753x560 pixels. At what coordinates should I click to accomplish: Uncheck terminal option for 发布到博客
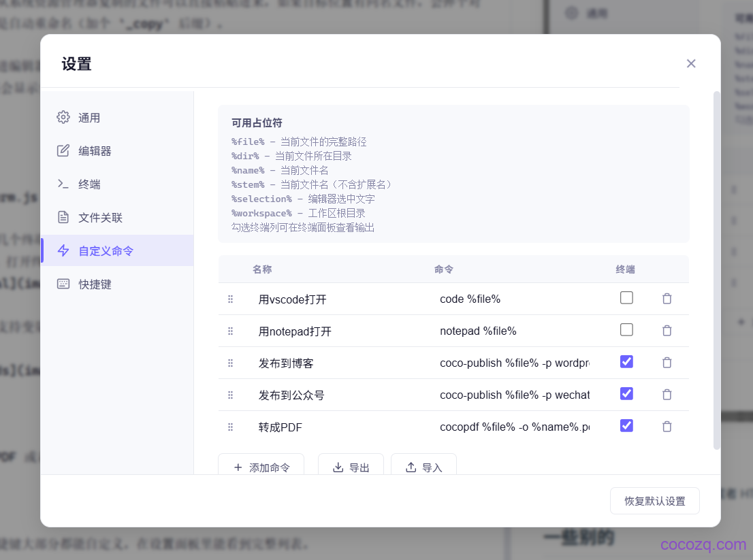tap(626, 362)
